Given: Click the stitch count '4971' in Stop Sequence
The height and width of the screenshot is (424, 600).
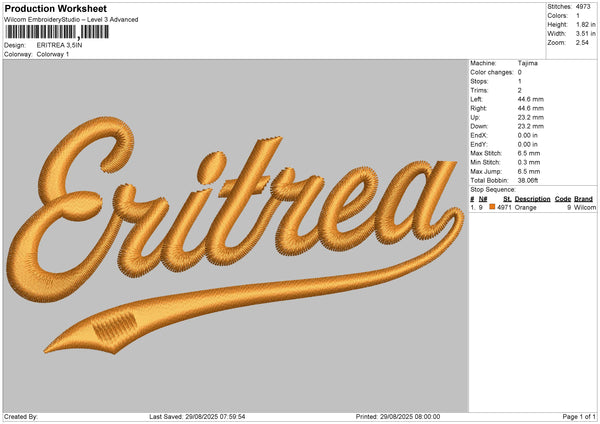Looking at the screenshot, I should (504, 207).
